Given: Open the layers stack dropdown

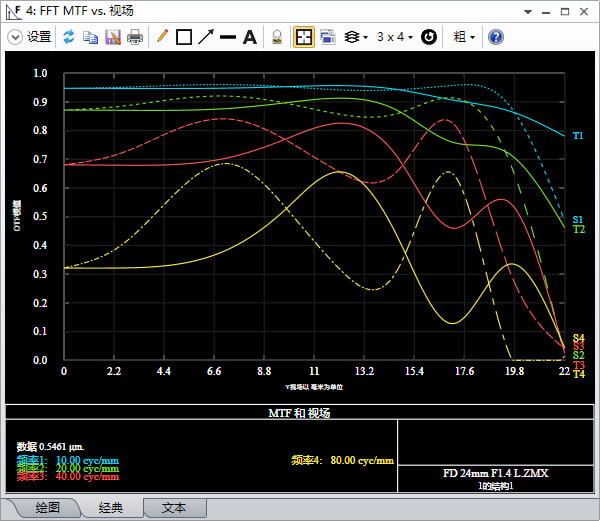Looking at the screenshot, I should coord(356,37).
